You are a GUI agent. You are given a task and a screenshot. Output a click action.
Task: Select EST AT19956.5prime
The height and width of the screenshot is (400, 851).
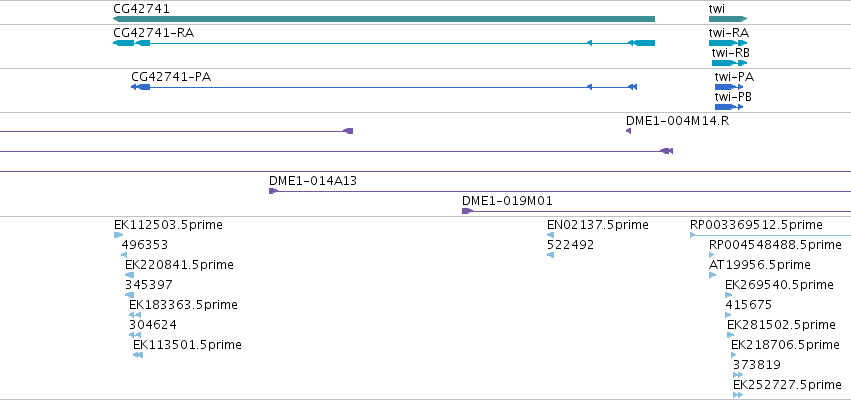pos(760,265)
